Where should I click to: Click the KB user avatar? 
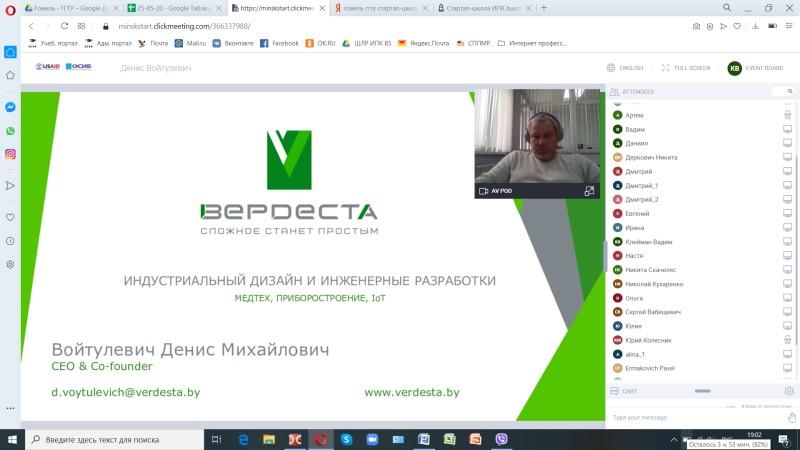[x=734, y=68]
